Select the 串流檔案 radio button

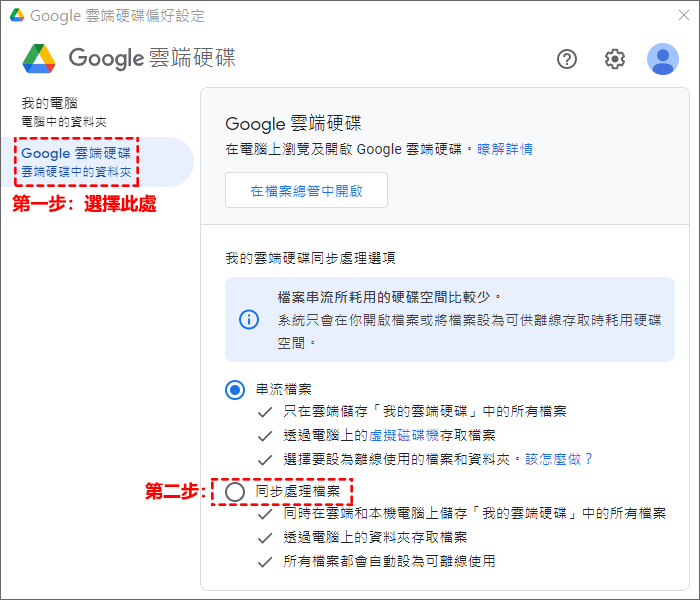point(235,389)
